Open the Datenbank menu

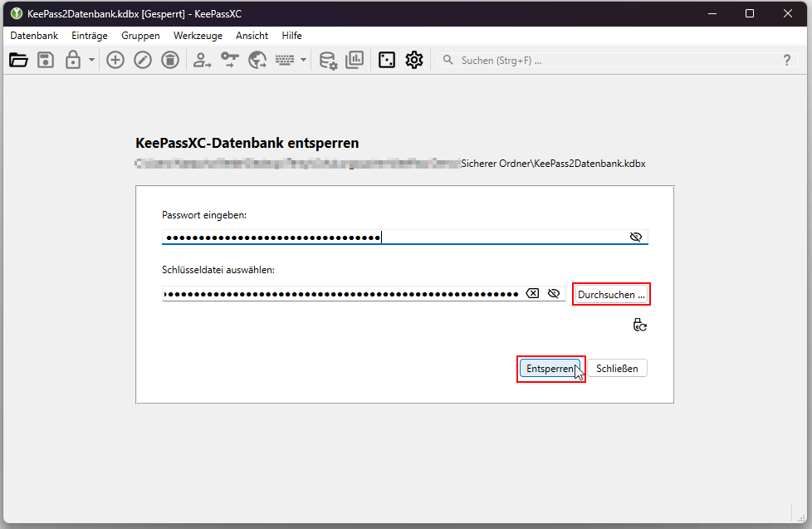coord(34,36)
